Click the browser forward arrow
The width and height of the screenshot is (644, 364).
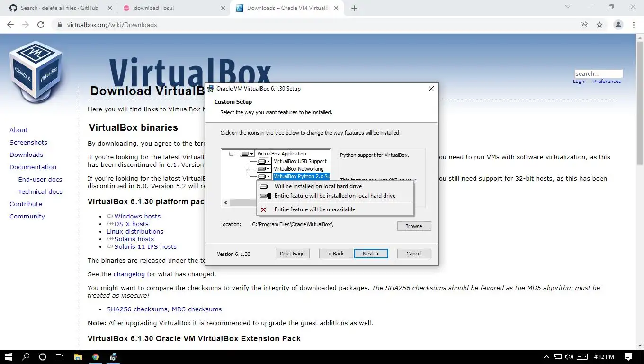[26, 25]
